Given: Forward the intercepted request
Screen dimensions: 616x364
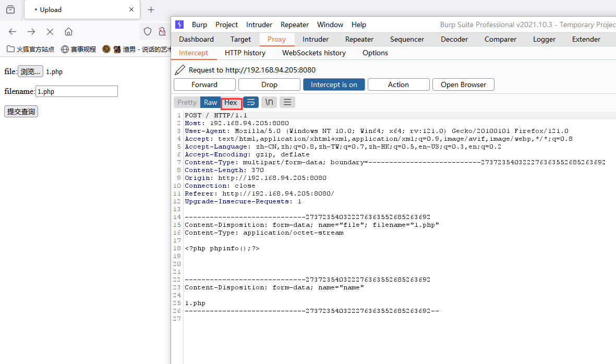Looking at the screenshot, I should tap(204, 84).
